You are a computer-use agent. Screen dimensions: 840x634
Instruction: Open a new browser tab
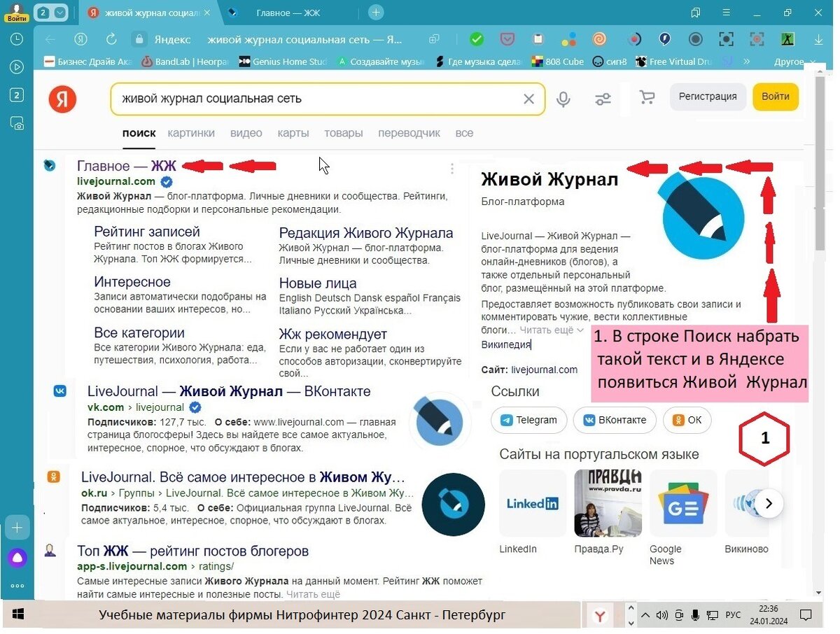coord(376,13)
